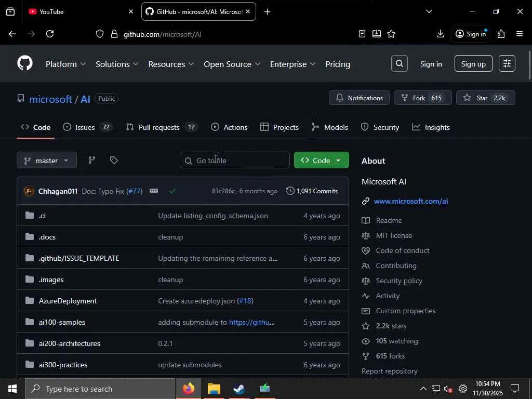Expand the Platform menu
Viewport: 532px width, 399px height.
tap(65, 64)
